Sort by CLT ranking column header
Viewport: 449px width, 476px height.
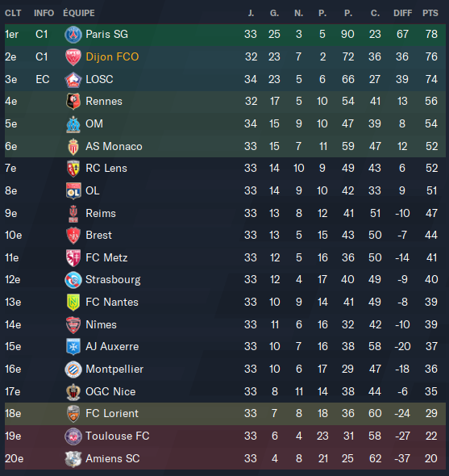click(x=13, y=13)
